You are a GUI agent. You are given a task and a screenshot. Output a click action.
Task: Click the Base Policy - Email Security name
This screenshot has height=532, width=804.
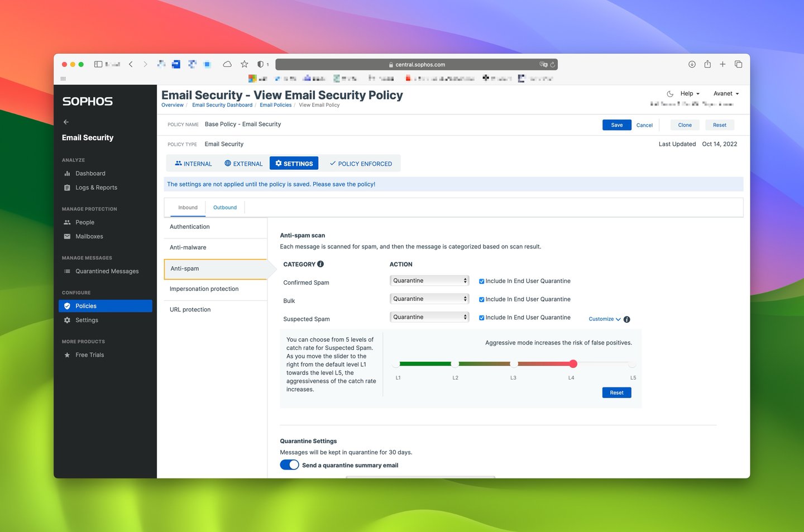pyautogui.click(x=243, y=124)
